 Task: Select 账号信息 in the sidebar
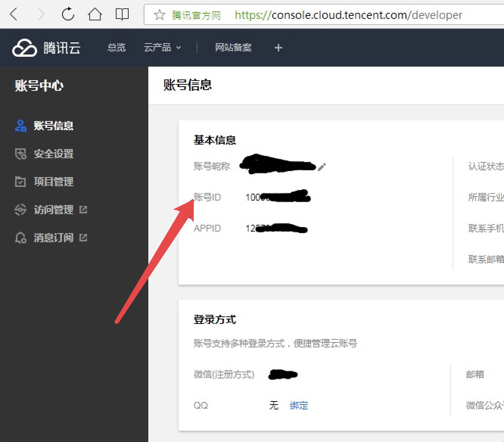(x=53, y=126)
